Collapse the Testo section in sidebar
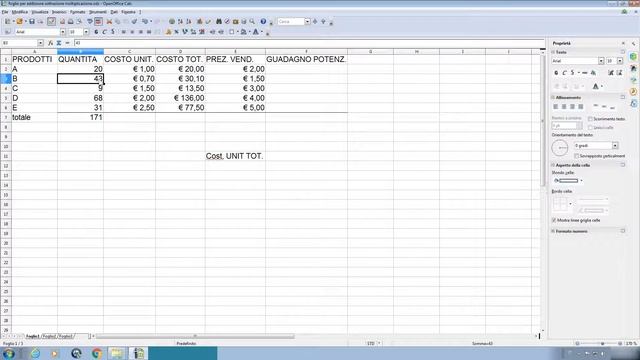 [553, 52]
